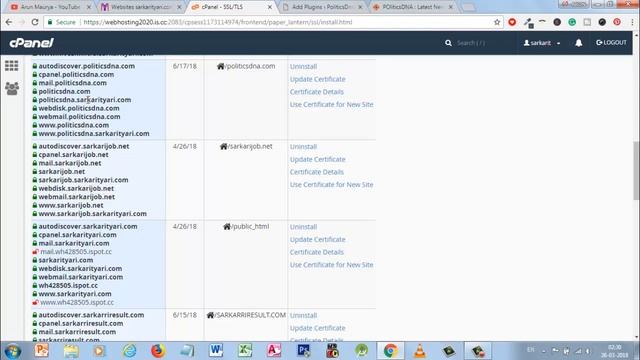640x360 pixels.
Task: Reload the page
Action: point(35,22)
